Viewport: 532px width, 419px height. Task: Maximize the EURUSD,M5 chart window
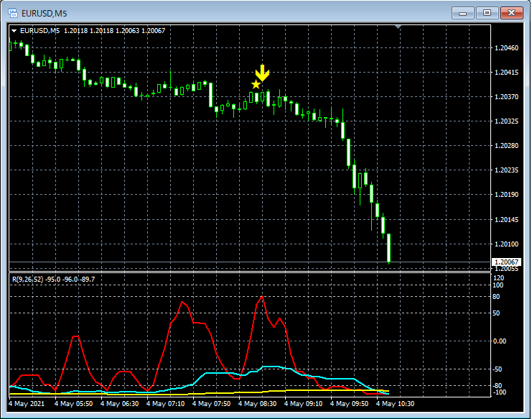click(x=487, y=13)
